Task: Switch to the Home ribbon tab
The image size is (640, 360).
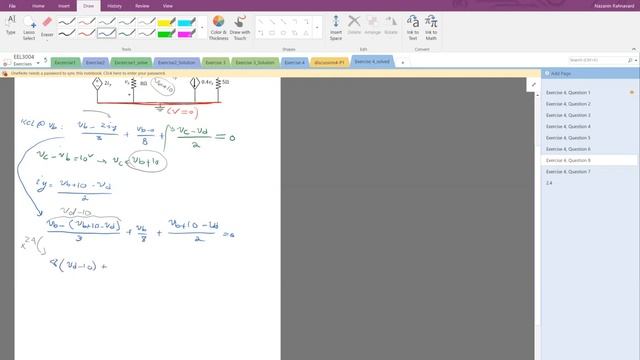Action: tap(38, 6)
